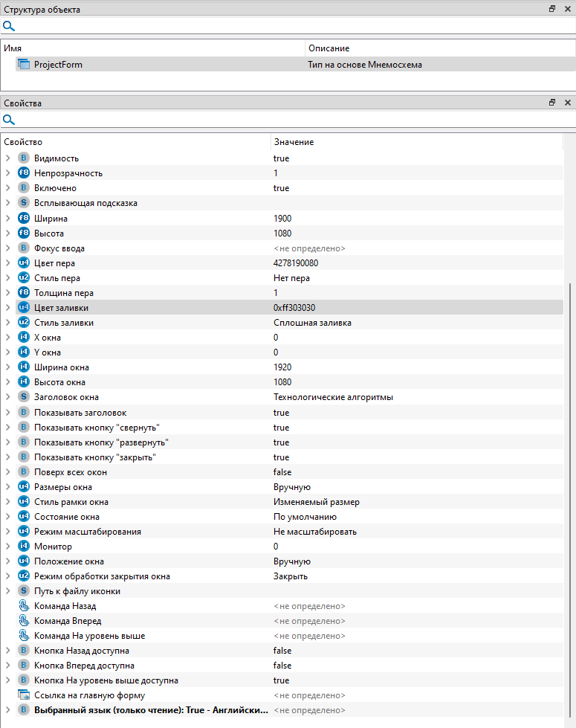Expand the Цвет заливки property row
Screen dimensions: 576x728
[7, 308]
